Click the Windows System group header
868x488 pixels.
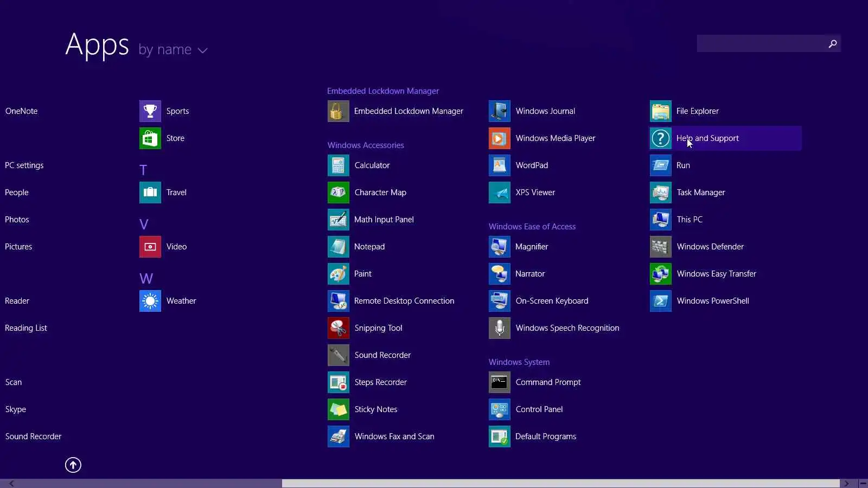coord(519,362)
